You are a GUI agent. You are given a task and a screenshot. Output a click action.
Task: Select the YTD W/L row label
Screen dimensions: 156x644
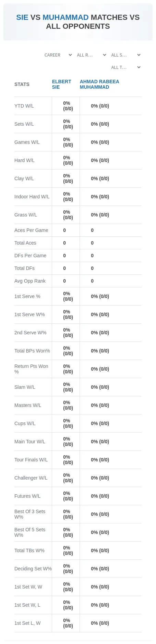tap(24, 106)
